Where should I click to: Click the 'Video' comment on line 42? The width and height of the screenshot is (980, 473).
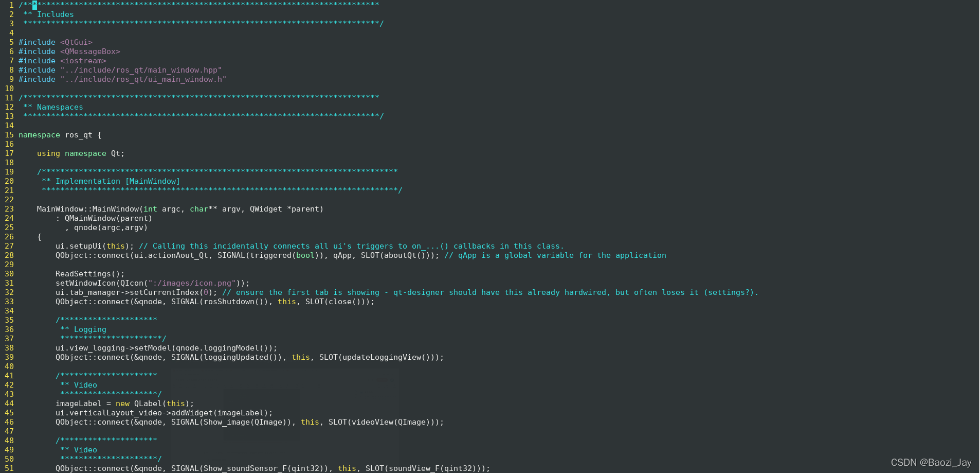click(x=85, y=385)
